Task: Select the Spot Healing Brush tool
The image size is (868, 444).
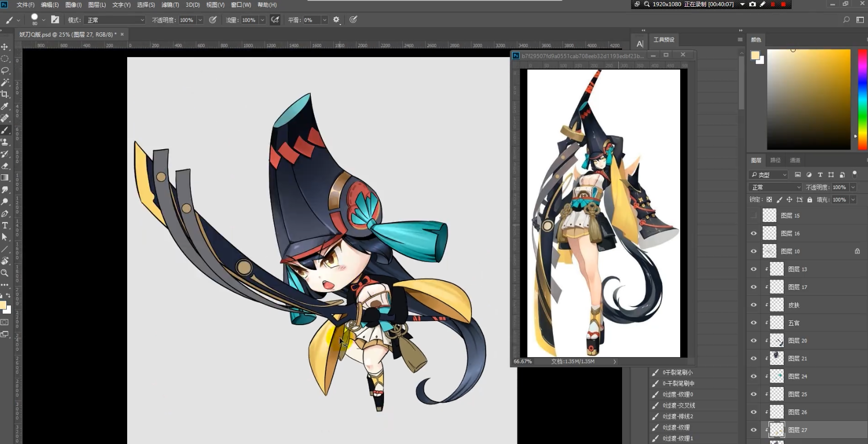Action: tap(5, 118)
